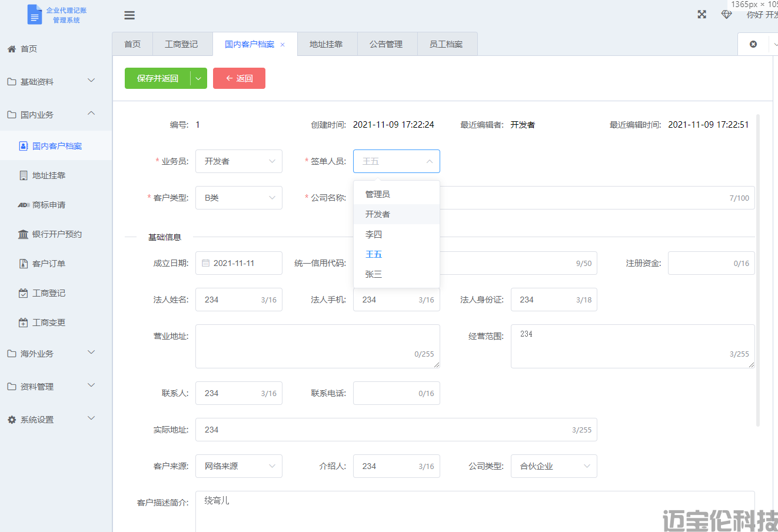Click the app logo document icon

pos(35,15)
